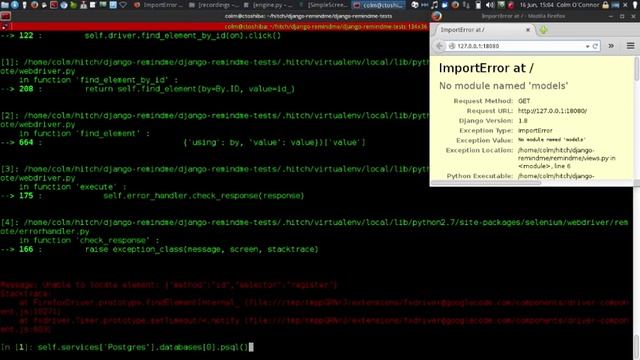Click the IPython prompt line with psql()

[127, 347]
